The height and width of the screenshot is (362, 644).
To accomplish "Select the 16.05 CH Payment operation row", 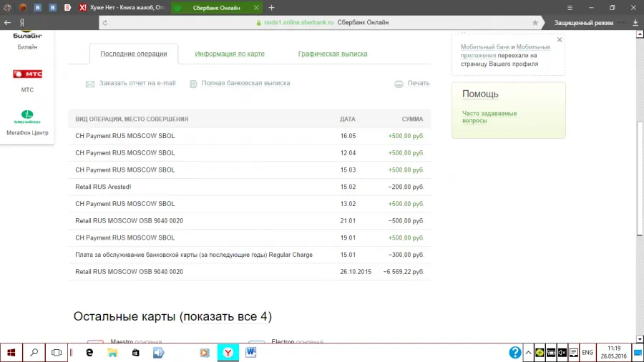I will 249,136.
